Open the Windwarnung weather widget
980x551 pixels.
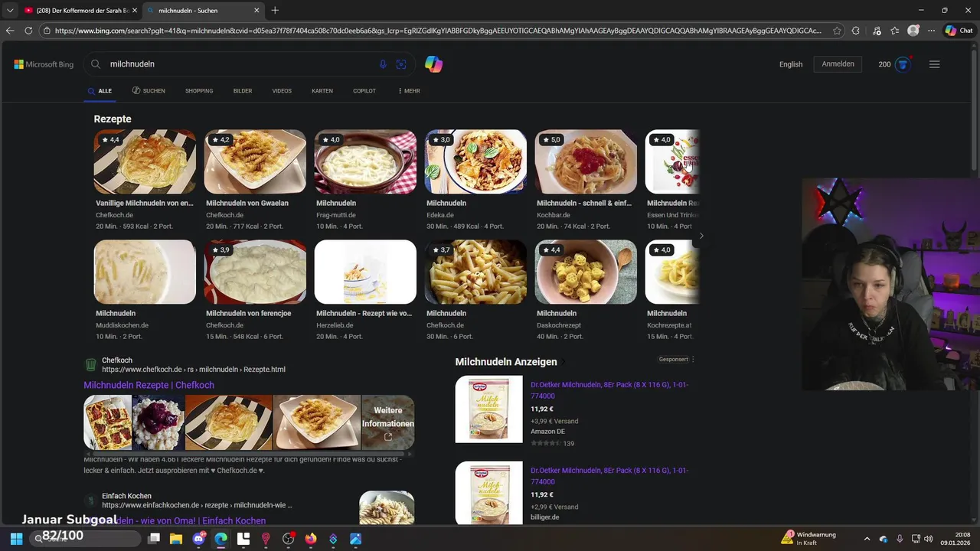(x=809, y=539)
